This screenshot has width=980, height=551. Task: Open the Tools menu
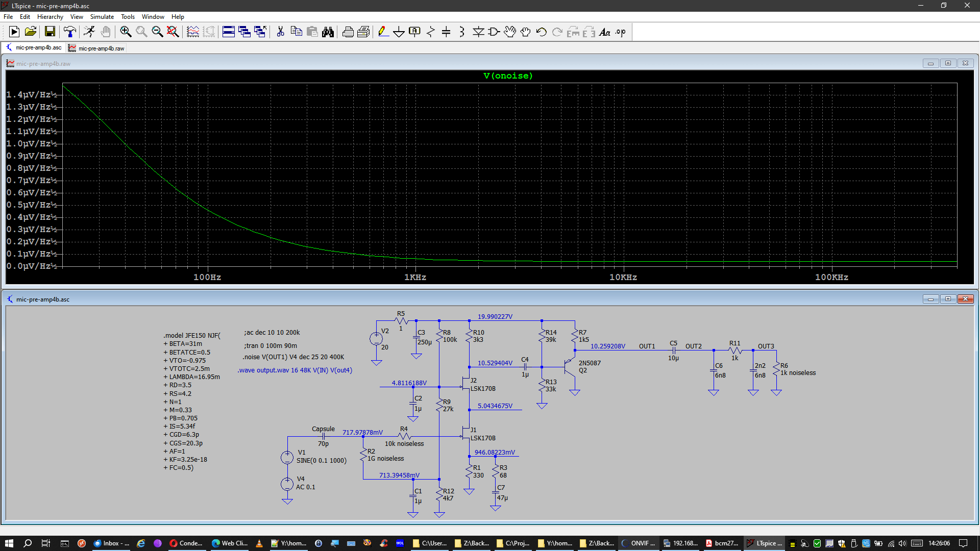128,16
